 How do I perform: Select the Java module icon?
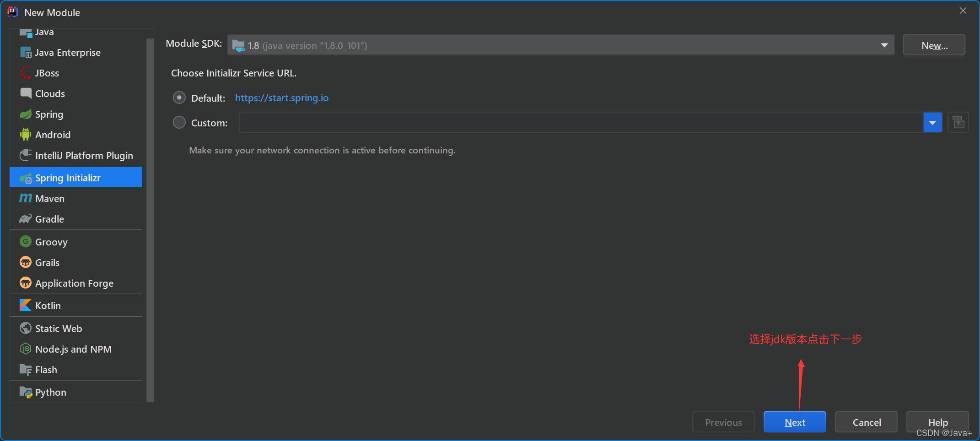(x=26, y=33)
